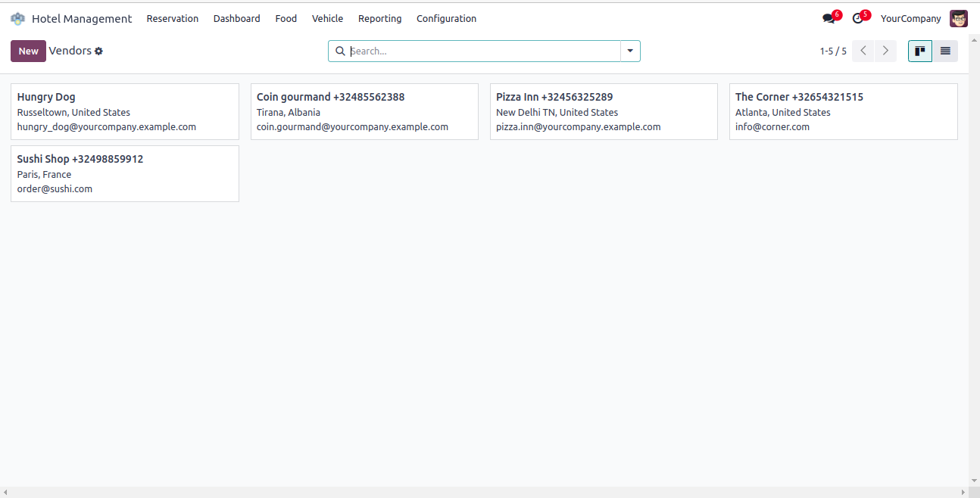Focus the Search input field
980x498 pixels.
pos(485,51)
